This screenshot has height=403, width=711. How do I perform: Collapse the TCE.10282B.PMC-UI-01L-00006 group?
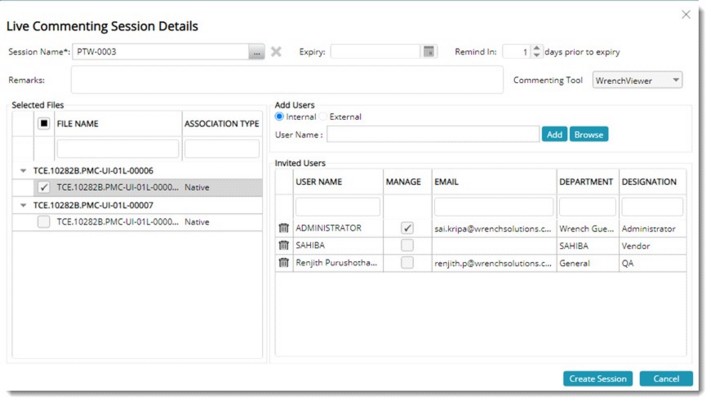(24, 171)
